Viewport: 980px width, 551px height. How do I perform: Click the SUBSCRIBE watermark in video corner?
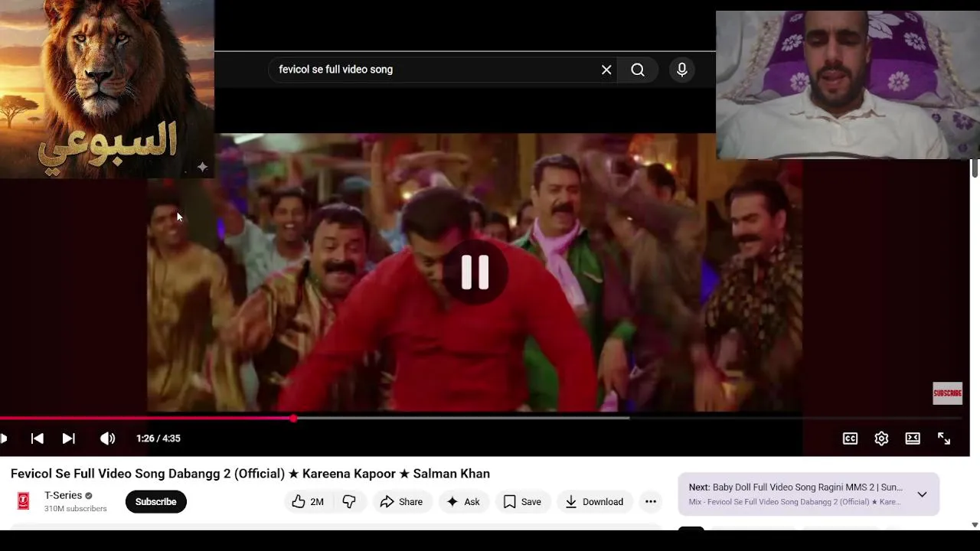pos(948,393)
